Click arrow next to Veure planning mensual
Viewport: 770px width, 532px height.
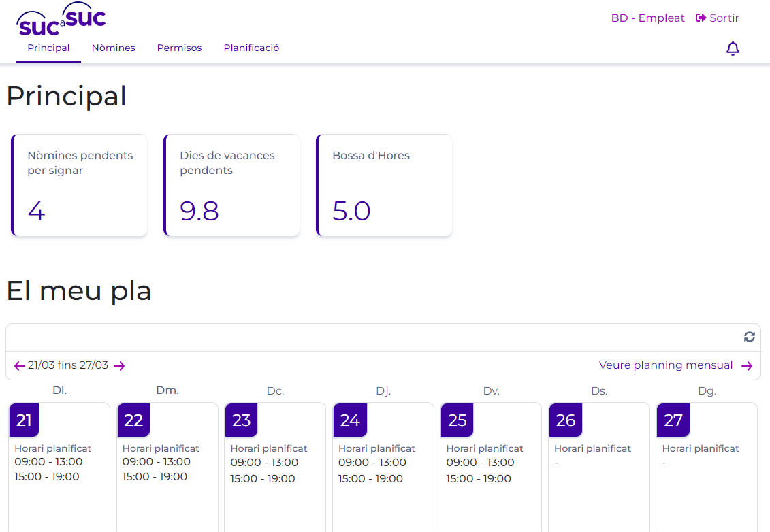point(747,366)
